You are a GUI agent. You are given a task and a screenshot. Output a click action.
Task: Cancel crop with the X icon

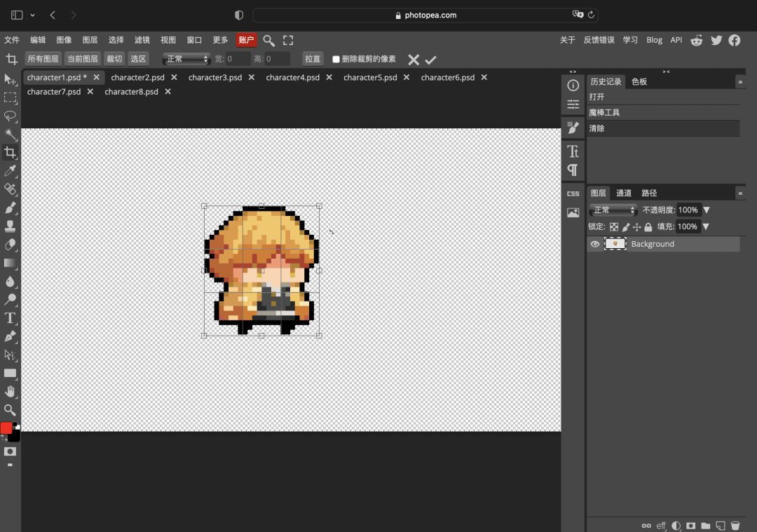coord(414,60)
